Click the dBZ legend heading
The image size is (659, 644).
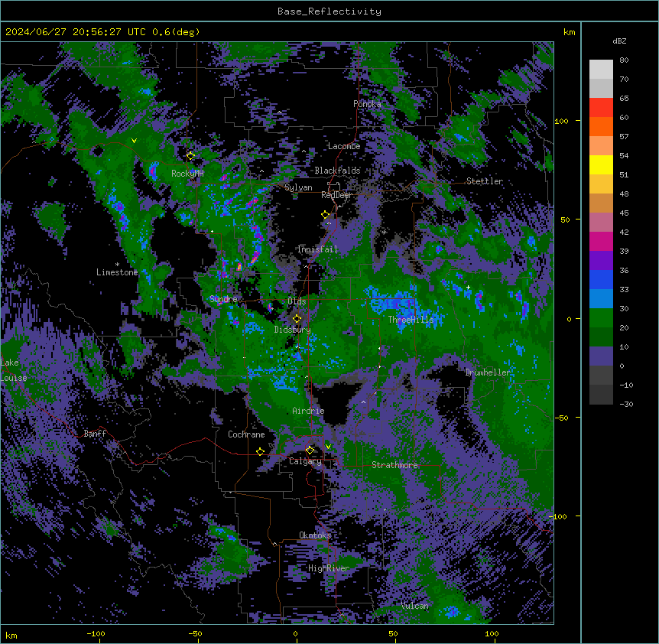(619, 41)
